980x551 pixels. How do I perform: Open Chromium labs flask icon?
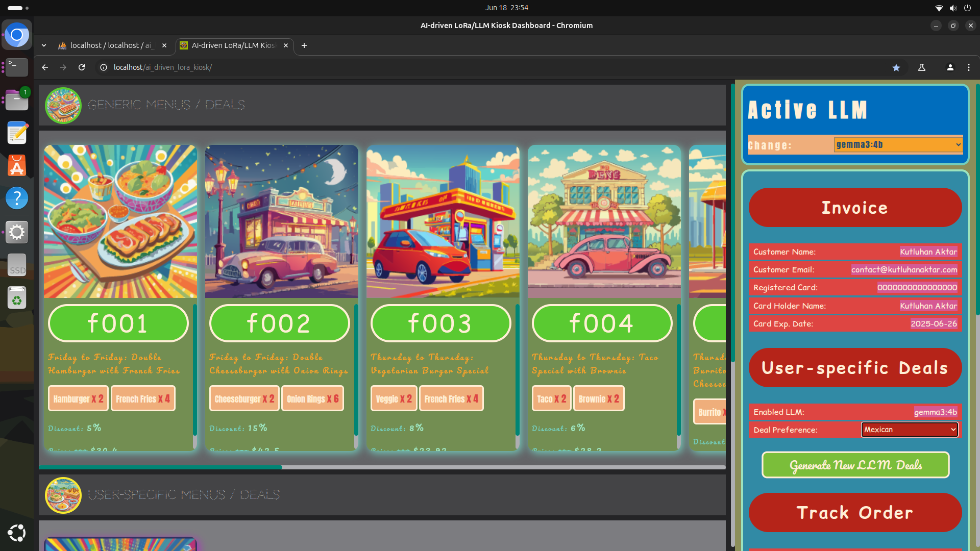[x=922, y=67]
